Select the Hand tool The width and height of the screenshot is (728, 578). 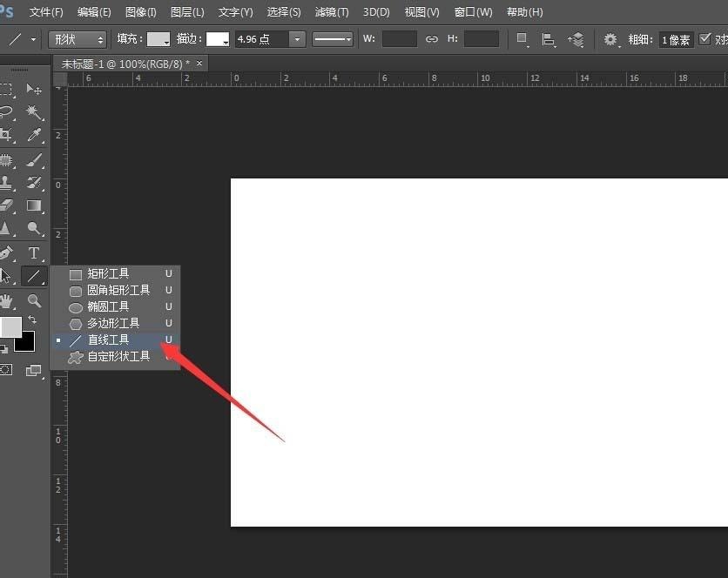tap(7, 301)
